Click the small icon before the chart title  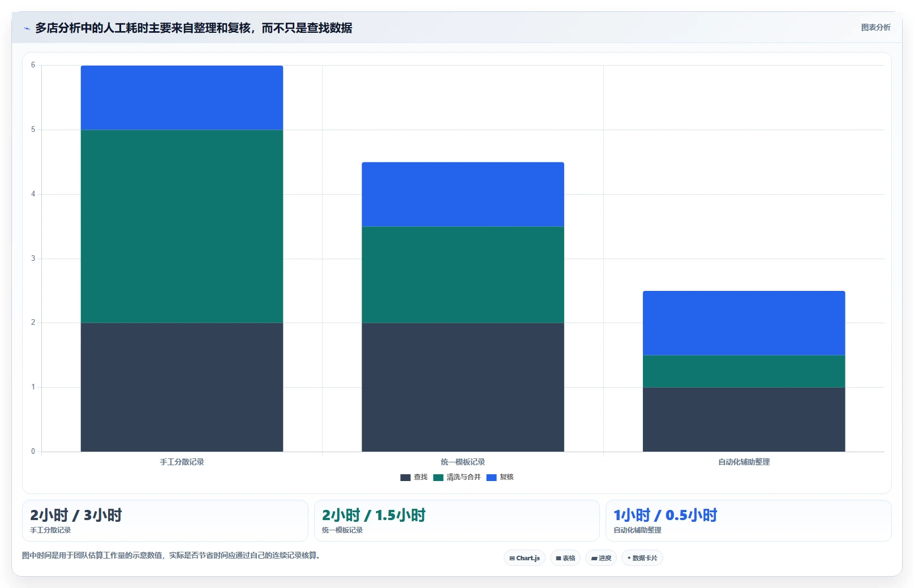(x=27, y=28)
